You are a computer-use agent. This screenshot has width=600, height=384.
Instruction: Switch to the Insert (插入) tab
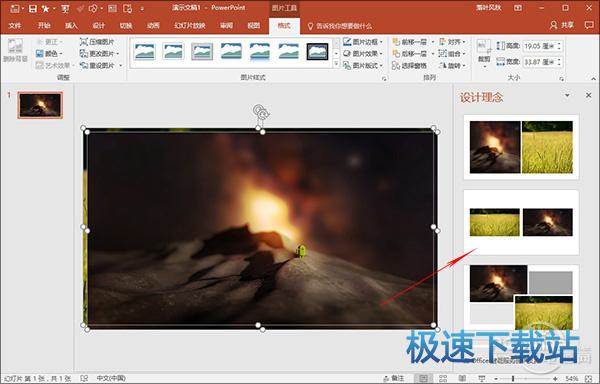click(71, 26)
